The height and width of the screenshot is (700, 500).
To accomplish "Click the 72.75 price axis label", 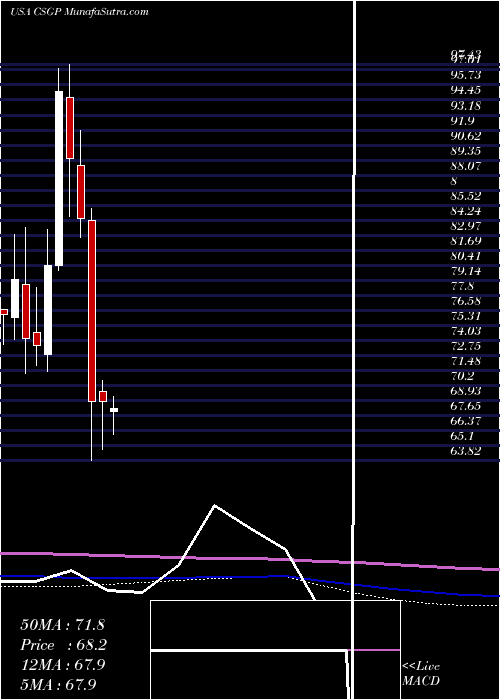I will click(466, 347).
